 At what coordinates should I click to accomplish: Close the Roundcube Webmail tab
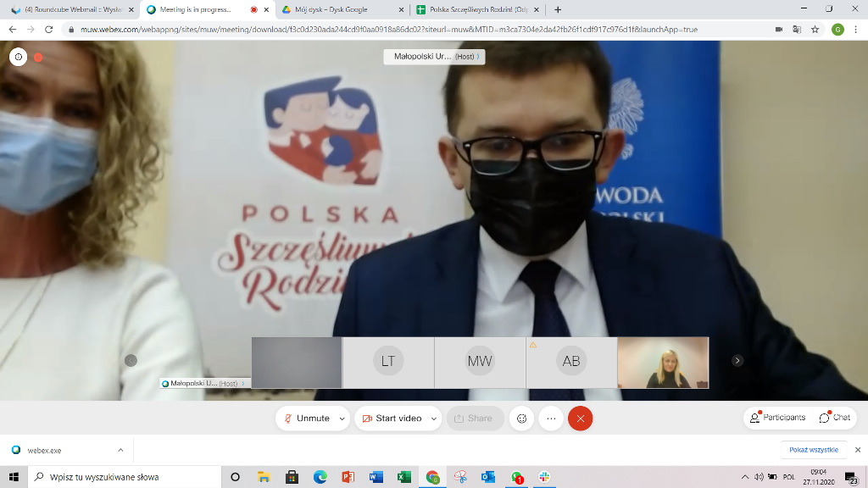coord(131,10)
